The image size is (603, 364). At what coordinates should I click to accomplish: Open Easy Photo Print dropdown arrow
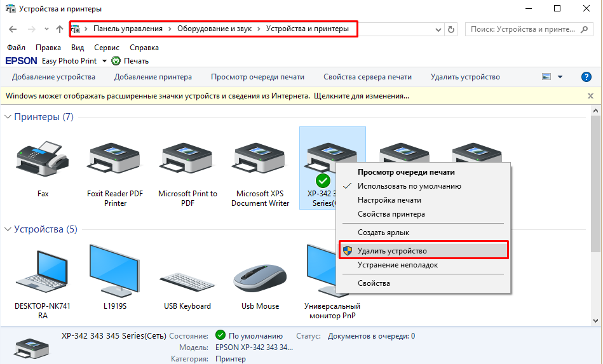click(x=104, y=61)
